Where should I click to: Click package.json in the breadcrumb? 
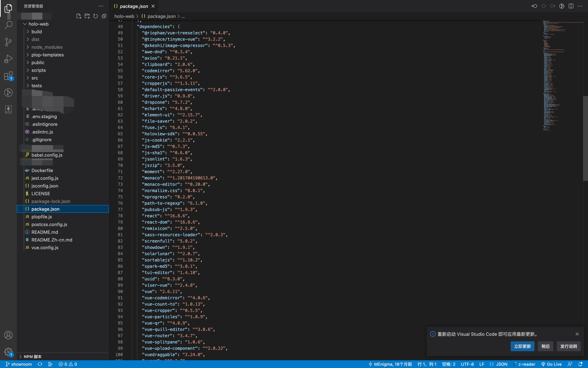[161, 16]
